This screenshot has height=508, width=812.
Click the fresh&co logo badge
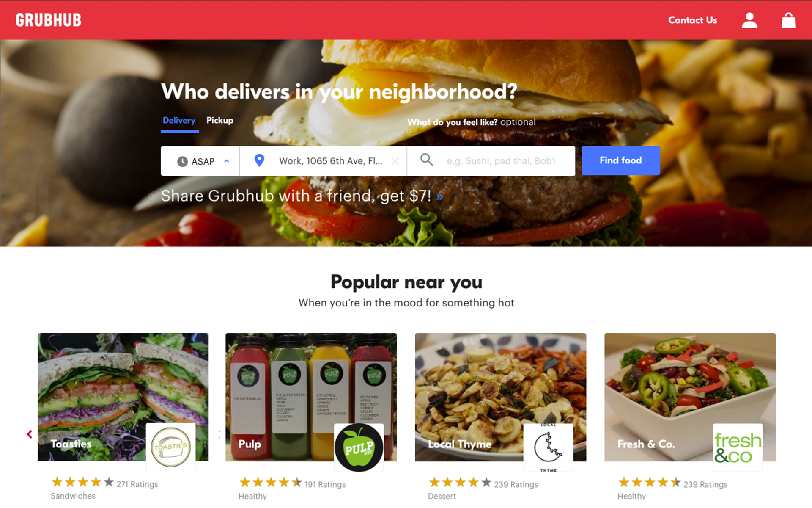(x=738, y=447)
